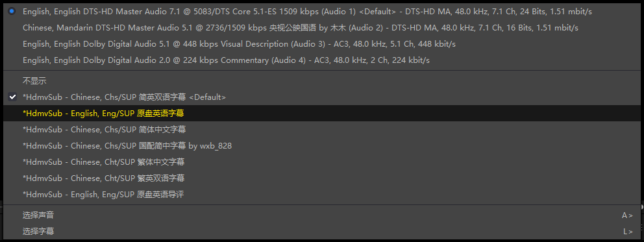Expand the 选择字幕 submenu

point(321,232)
